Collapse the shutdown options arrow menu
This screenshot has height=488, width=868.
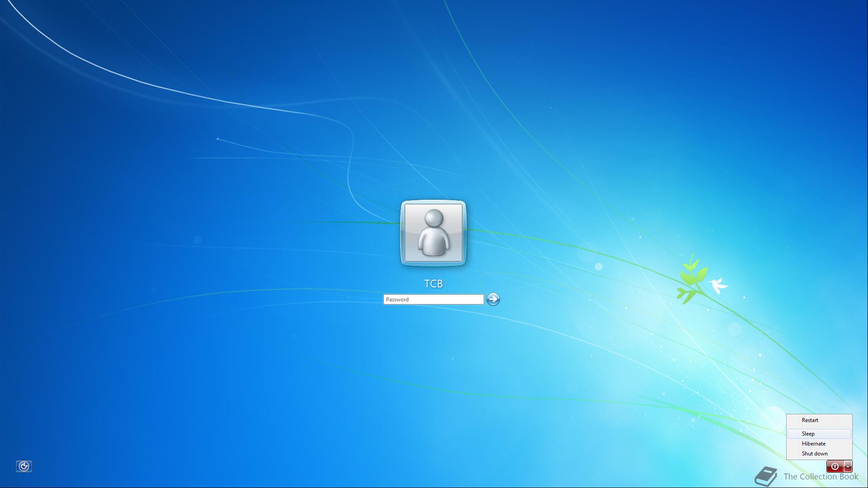848,466
